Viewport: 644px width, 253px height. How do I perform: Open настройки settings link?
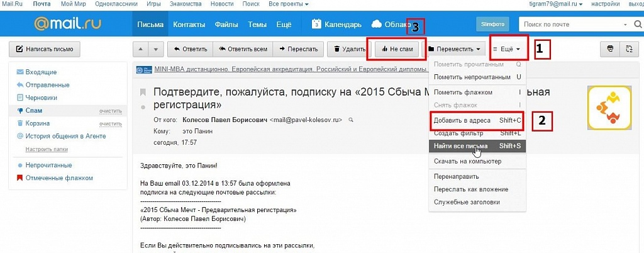(x=606, y=4)
